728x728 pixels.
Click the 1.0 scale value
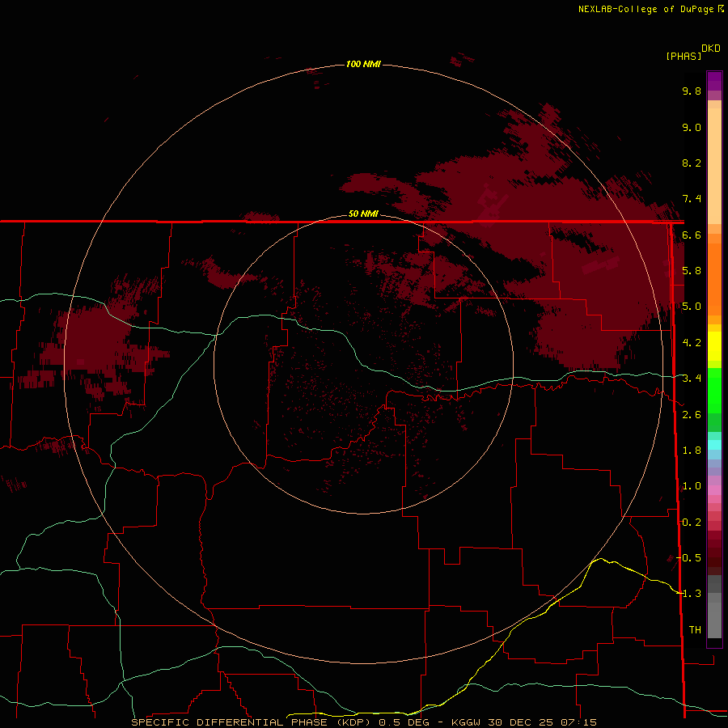tap(692, 486)
